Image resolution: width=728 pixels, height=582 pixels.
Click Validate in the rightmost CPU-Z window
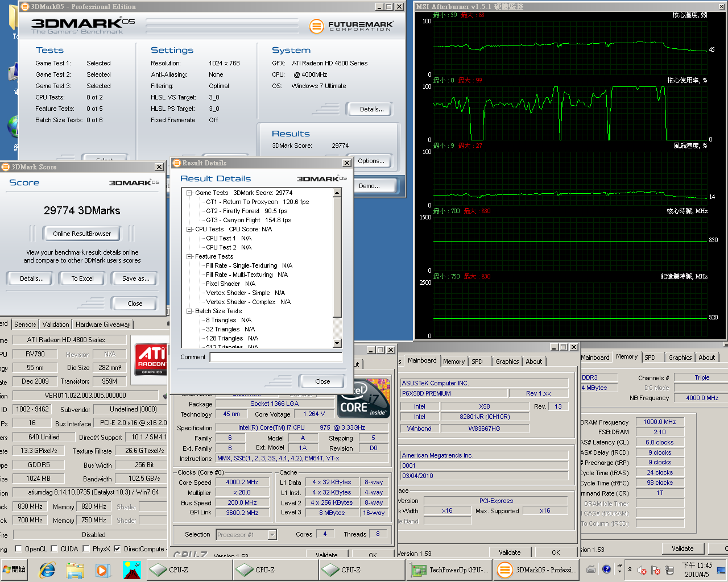click(682, 548)
